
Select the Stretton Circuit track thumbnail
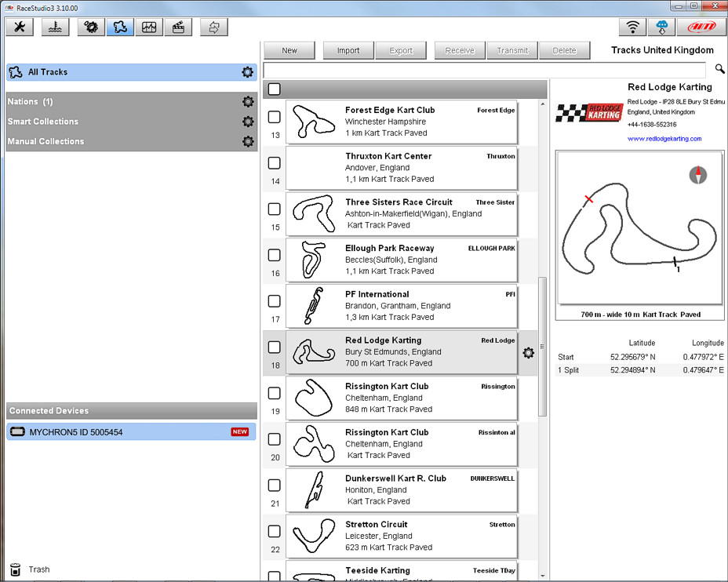[314, 536]
